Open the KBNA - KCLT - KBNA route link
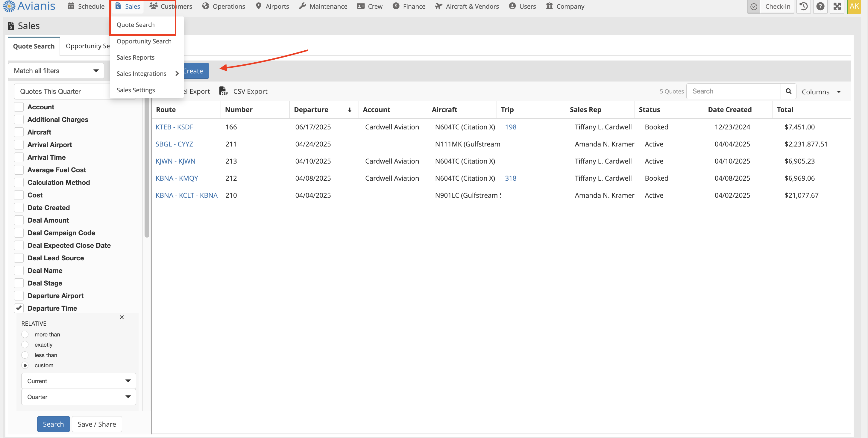This screenshot has height=438, width=868. click(x=186, y=195)
